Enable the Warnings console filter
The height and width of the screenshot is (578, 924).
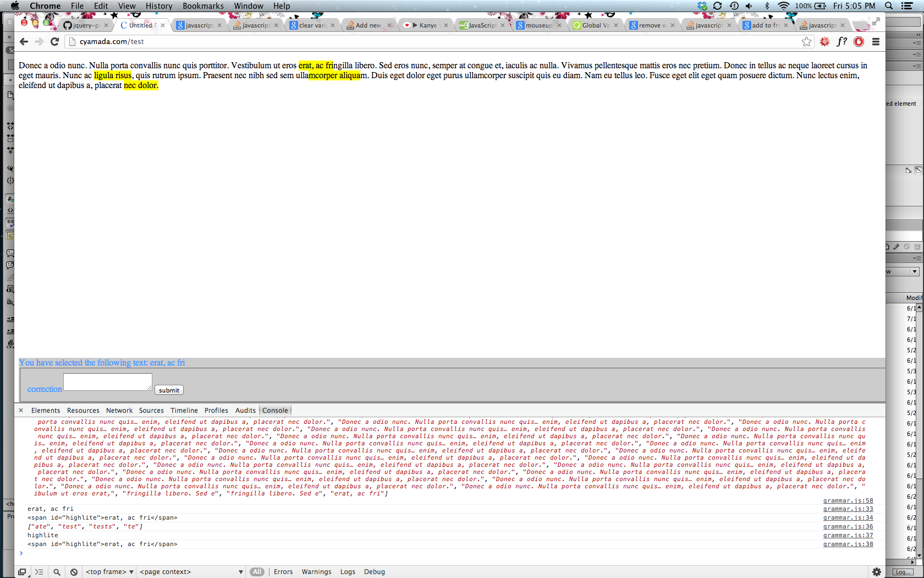click(317, 572)
